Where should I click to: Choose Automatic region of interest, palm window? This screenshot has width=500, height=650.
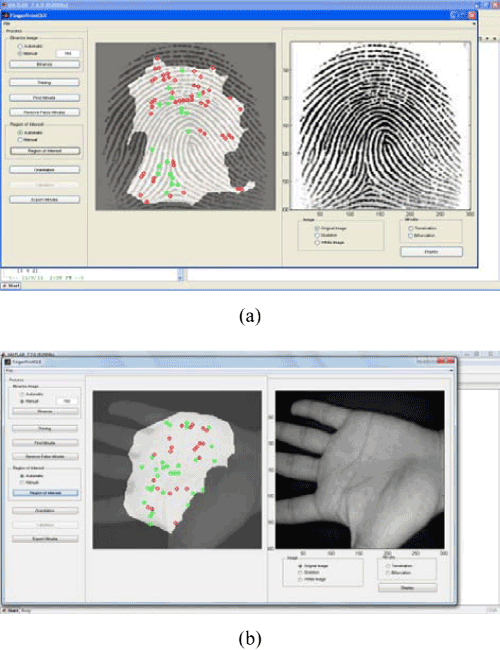[22, 476]
